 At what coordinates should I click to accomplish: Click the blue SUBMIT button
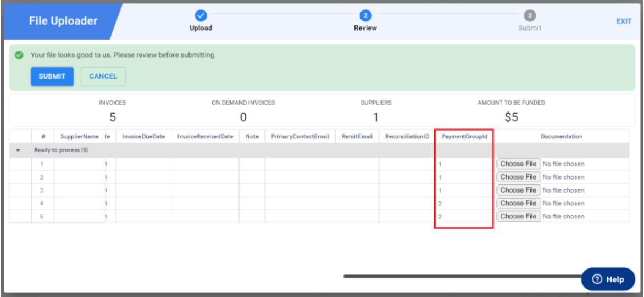point(52,76)
